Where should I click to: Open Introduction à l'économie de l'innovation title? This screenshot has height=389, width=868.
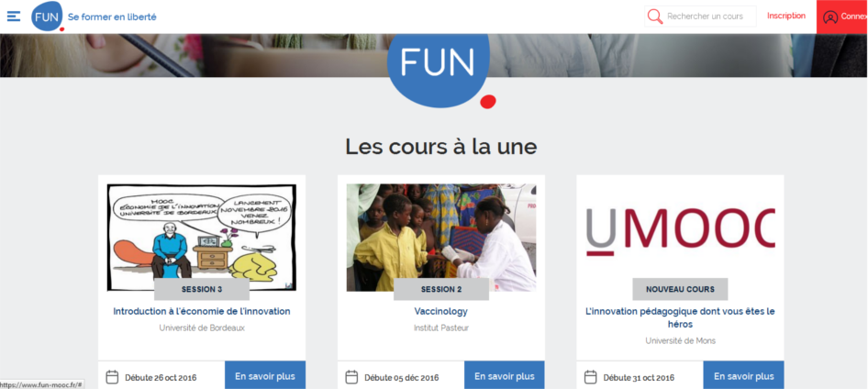pos(202,312)
